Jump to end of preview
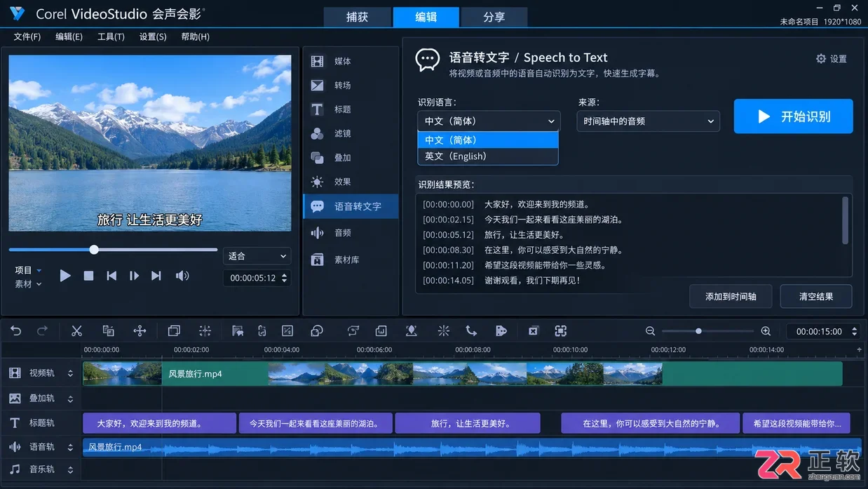This screenshot has height=489, width=868. [156, 276]
